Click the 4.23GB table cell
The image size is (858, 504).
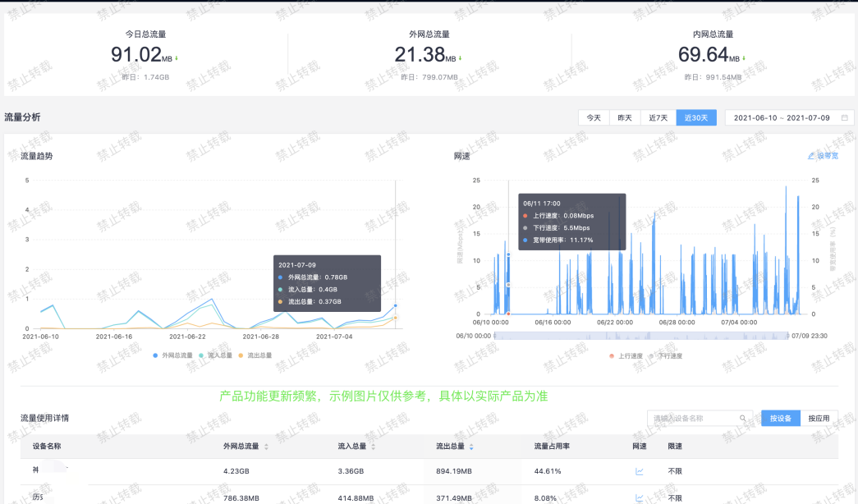tap(236, 471)
